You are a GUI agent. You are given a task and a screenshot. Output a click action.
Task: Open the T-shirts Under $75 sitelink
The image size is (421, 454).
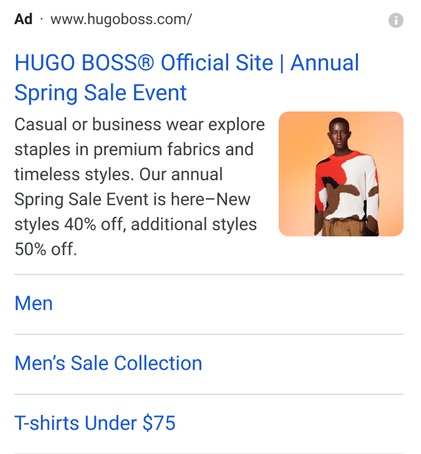95,423
